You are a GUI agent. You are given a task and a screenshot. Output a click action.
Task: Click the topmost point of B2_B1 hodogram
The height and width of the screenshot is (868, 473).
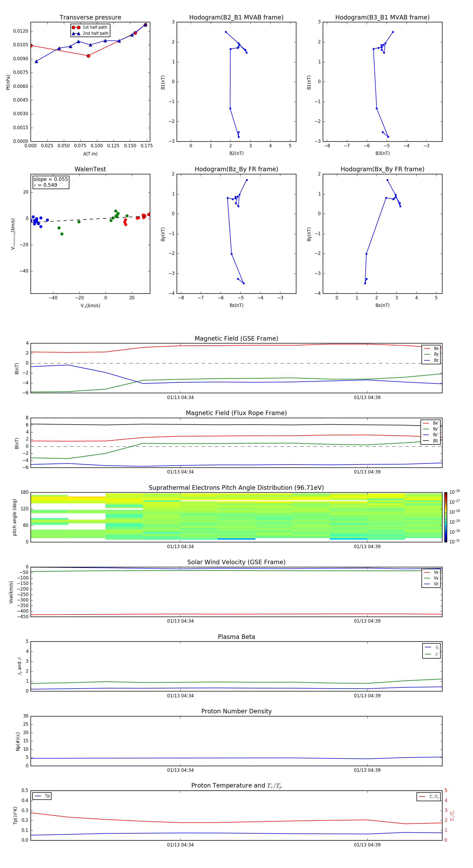point(225,32)
